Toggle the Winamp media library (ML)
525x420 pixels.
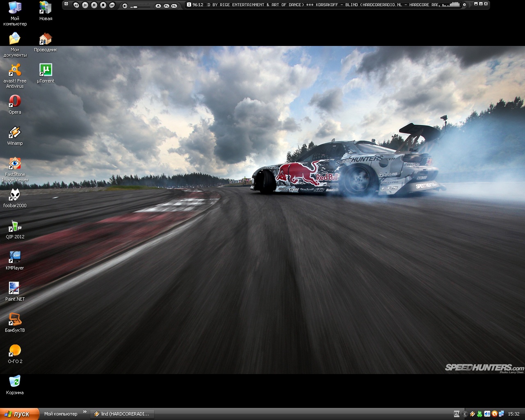point(174,6)
